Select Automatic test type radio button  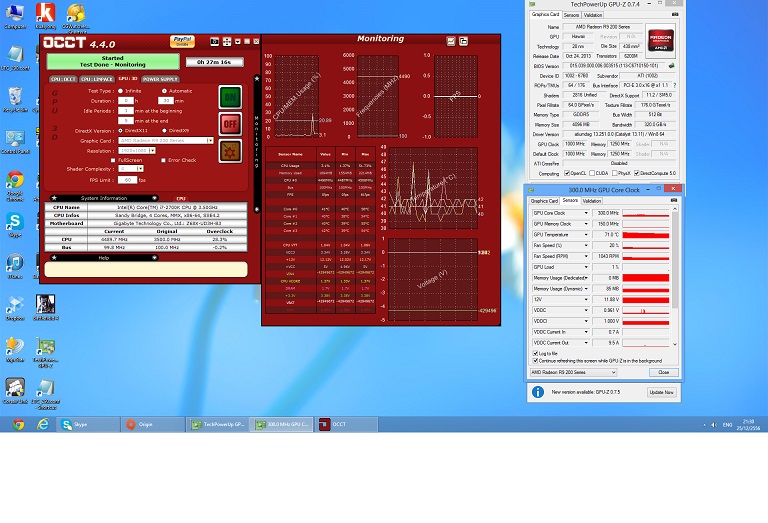click(164, 91)
